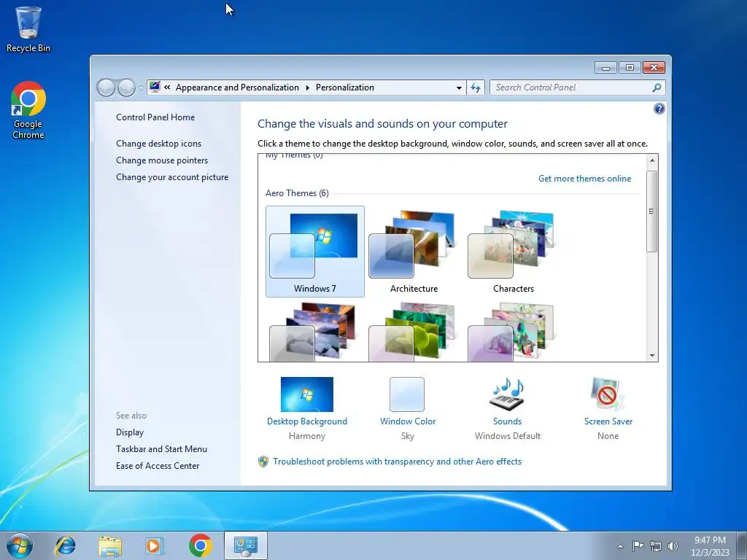Click the Back navigation arrow

[106, 87]
